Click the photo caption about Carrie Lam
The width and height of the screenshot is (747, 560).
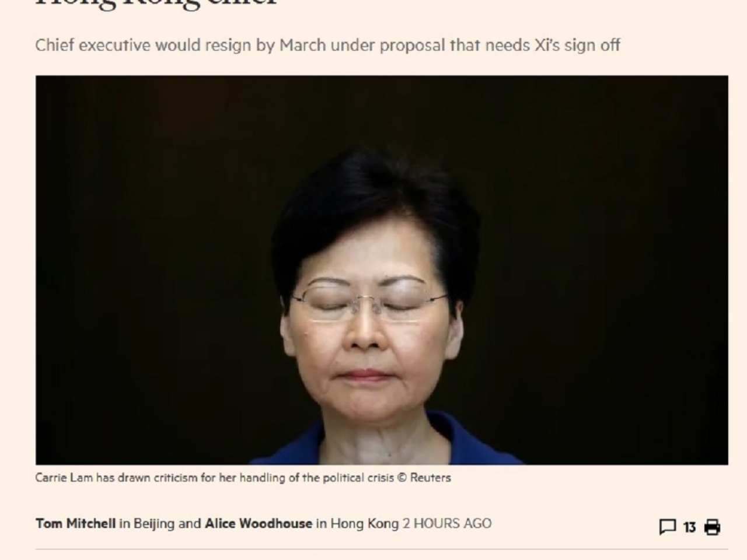(243, 478)
